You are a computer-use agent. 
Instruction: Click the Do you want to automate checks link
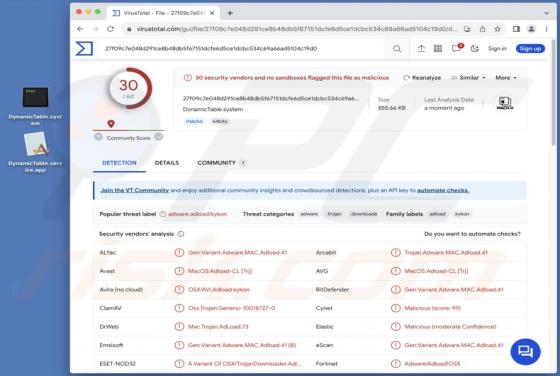click(x=472, y=234)
